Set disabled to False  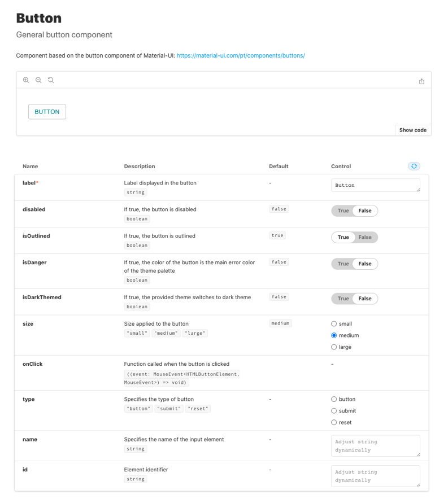point(365,211)
